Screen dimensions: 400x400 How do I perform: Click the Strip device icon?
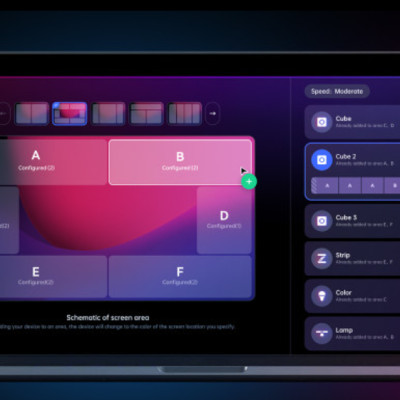coord(322,258)
